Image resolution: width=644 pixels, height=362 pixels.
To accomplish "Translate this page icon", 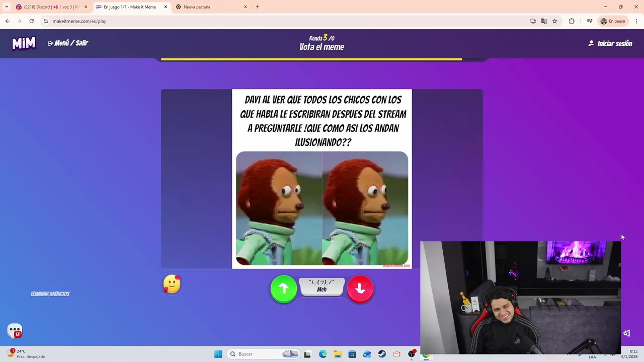I will pos(544,21).
